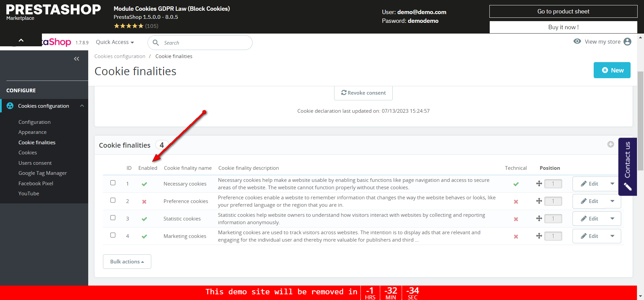
Task: Expand the actions arrow for Preference cookies
Action: point(612,201)
